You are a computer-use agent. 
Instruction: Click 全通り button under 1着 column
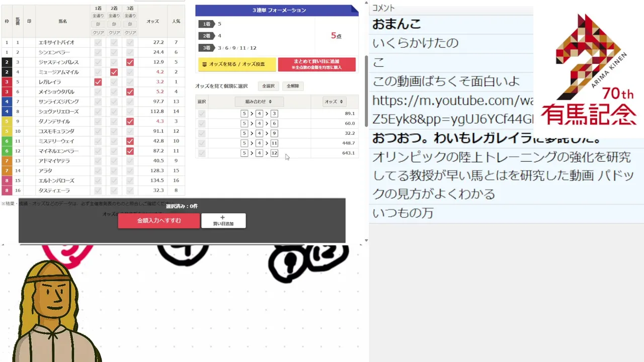[98, 16]
